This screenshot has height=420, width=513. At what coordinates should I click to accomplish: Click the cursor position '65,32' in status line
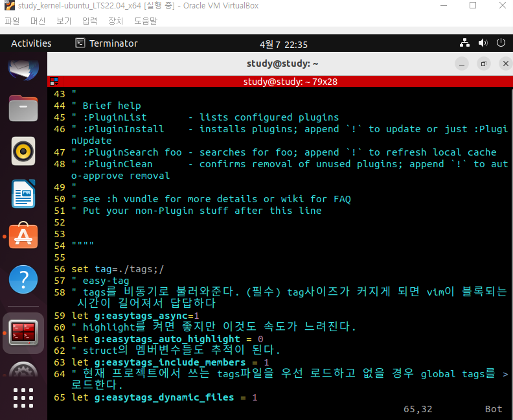418,409
